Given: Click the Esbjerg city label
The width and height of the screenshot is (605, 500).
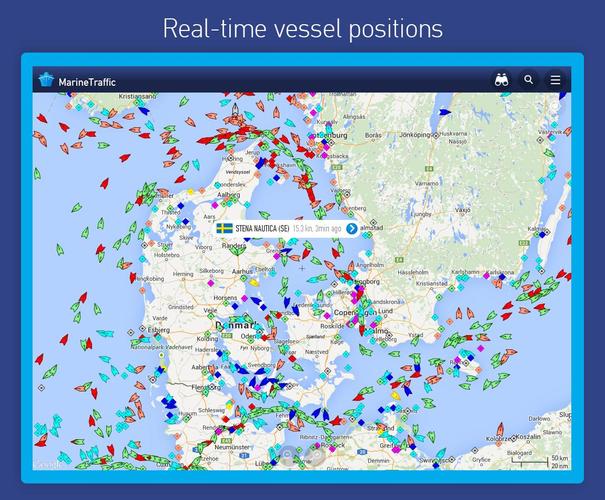Looking at the screenshot, I should (159, 330).
